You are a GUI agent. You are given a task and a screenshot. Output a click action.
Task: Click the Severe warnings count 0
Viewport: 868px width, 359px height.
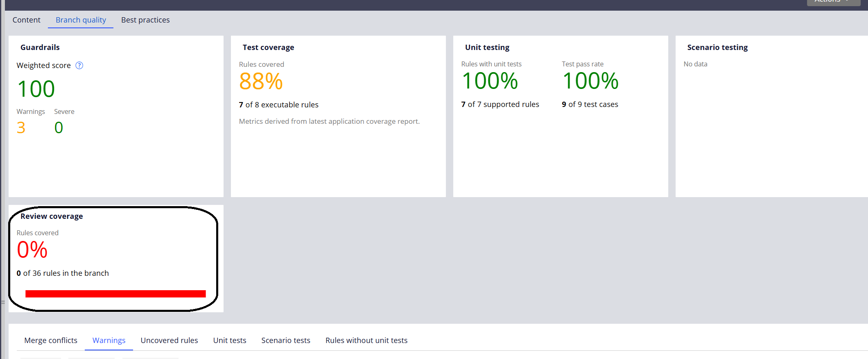[59, 128]
